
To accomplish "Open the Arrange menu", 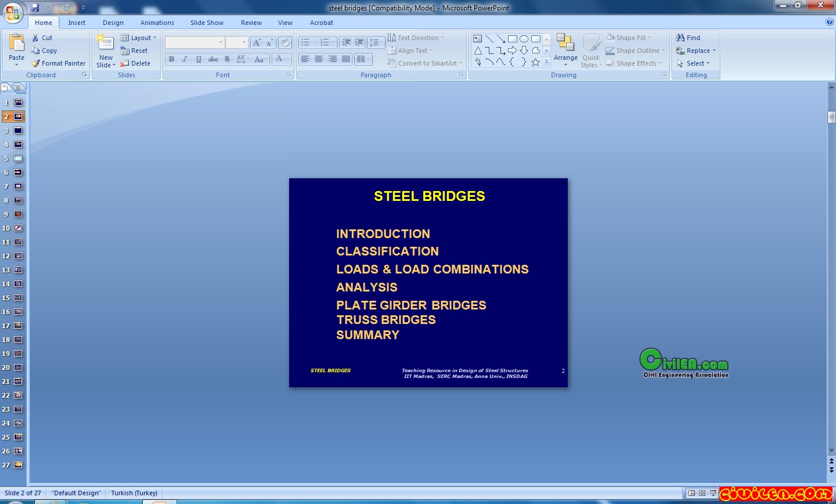I will click(565, 49).
